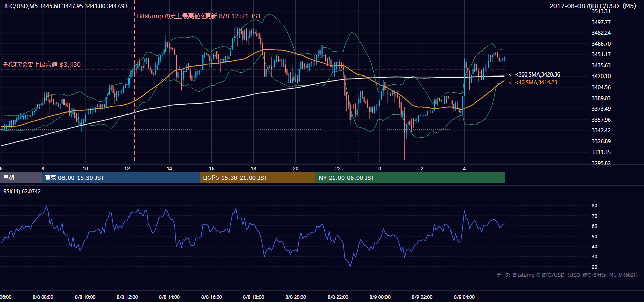Click the data source note 'データ: Bitstamp の BTC/USD'

(567, 275)
